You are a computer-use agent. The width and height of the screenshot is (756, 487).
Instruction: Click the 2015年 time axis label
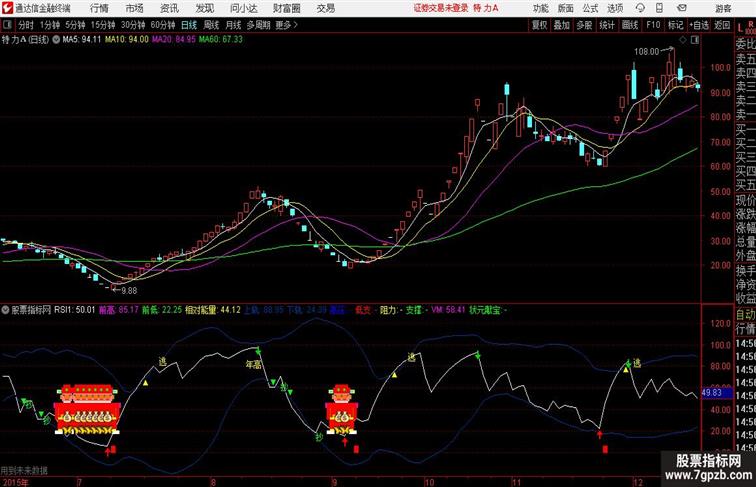[x=15, y=482]
